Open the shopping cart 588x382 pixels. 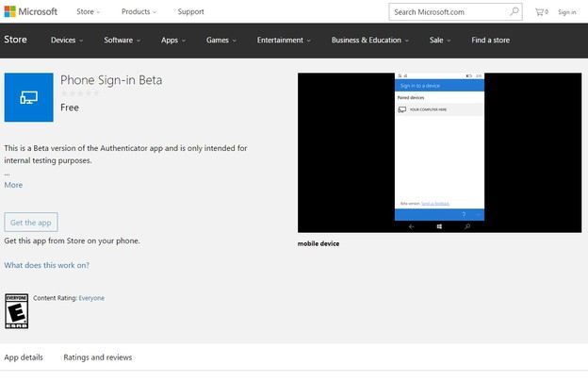[x=541, y=12]
